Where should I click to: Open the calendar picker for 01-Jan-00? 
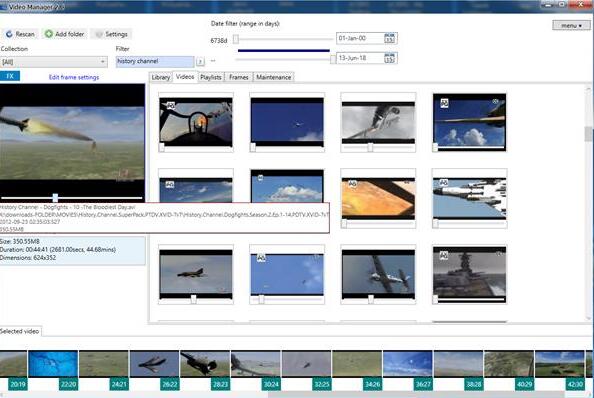tap(389, 38)
